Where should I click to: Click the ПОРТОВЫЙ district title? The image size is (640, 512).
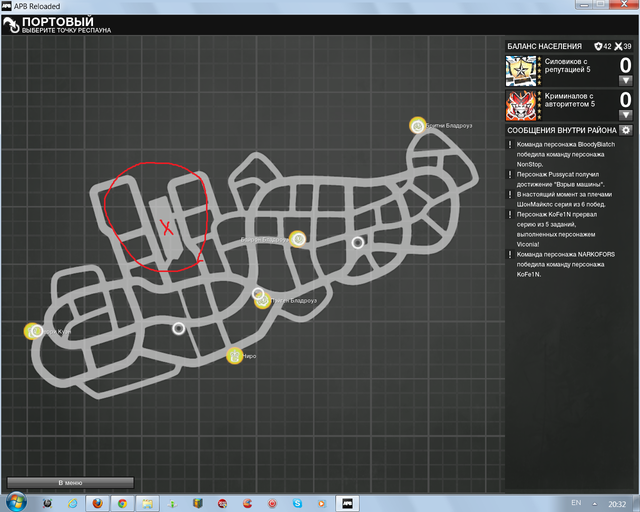pyautogui.click(x=58, y=22)
